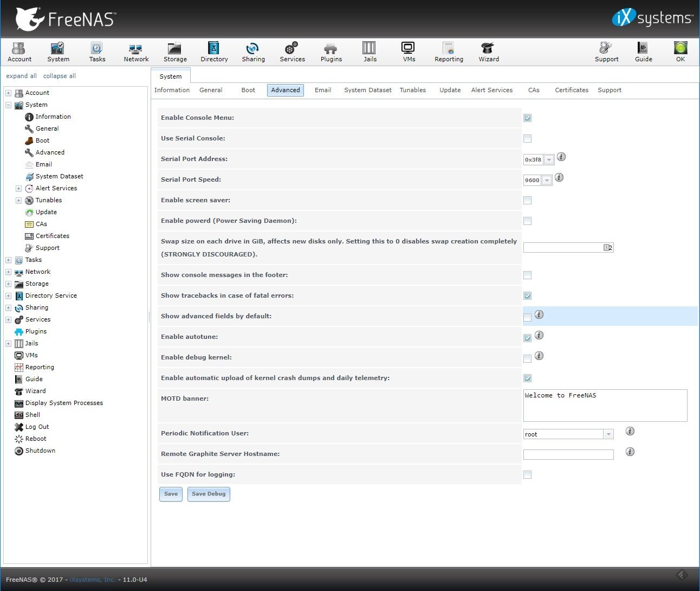Image resolution: width=700 pixels, height=591 pixels.
Task: Open the Periodic Notification User dropdown
Action: click(608, 434)
